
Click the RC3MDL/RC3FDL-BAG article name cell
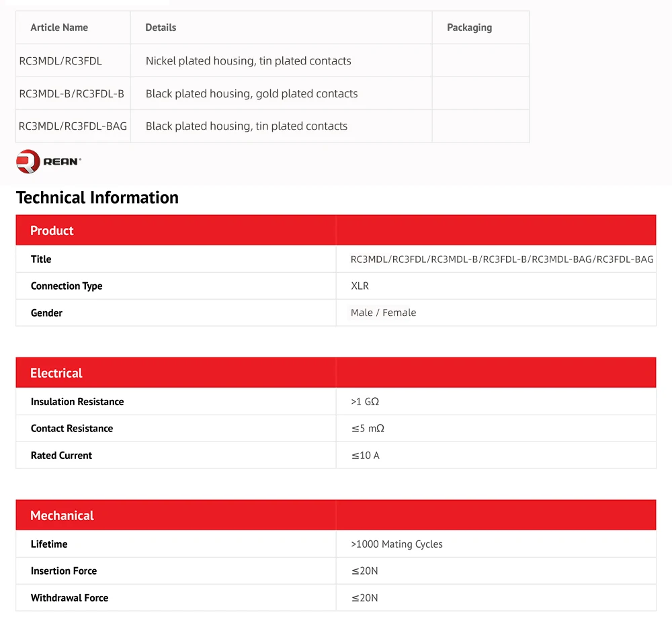click(x=73, y=126)
